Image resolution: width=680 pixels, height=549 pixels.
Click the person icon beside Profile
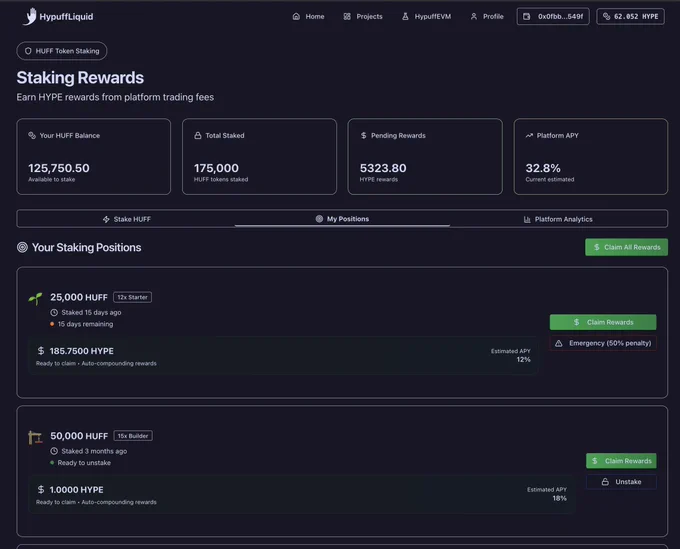coord(474,16)
